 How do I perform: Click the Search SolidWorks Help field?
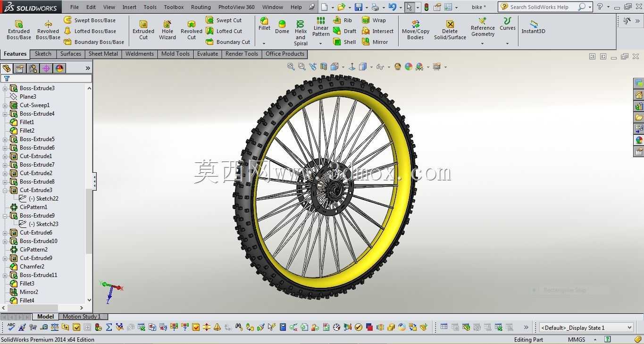pos(539,7)
